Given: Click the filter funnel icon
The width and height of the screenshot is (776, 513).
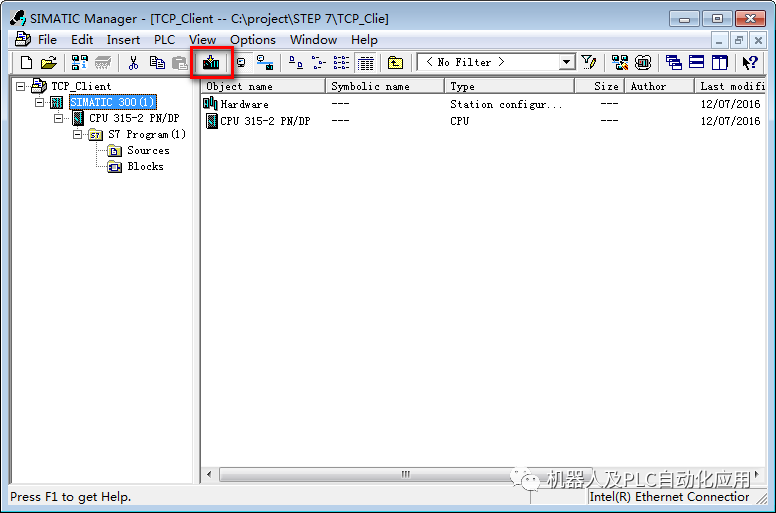Looking at the screenshot, I should pyautogui.click(x=588, y=62).
